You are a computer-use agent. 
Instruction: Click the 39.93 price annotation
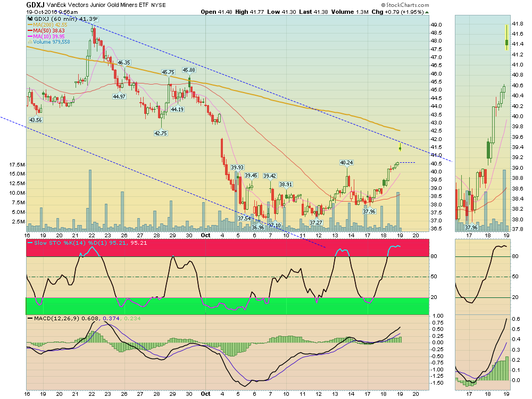tap(237, 167)
